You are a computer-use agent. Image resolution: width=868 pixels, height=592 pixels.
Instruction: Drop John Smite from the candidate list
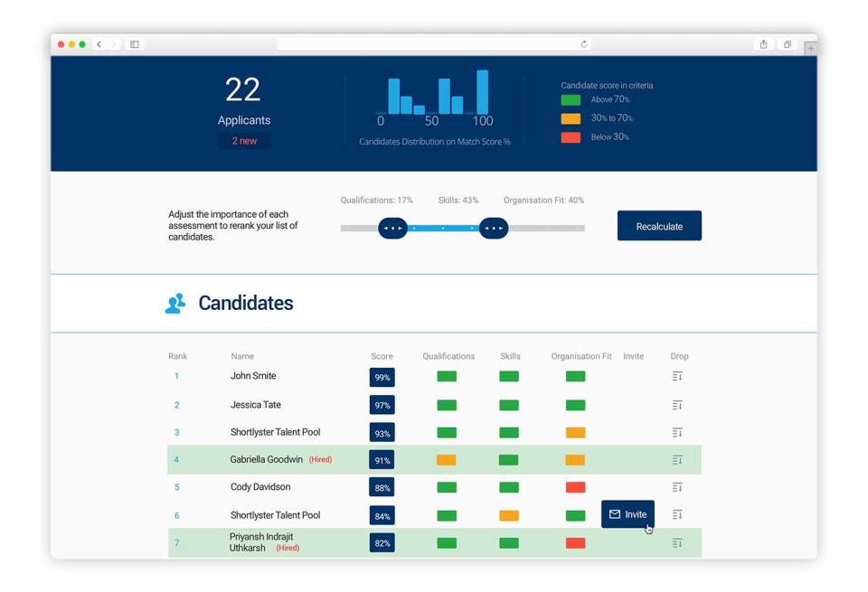pos(677,377)
